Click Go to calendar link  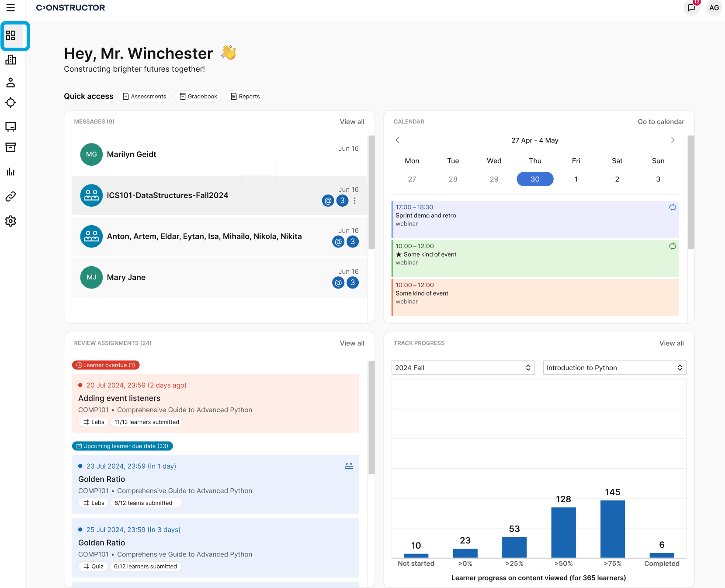point(661,122)
